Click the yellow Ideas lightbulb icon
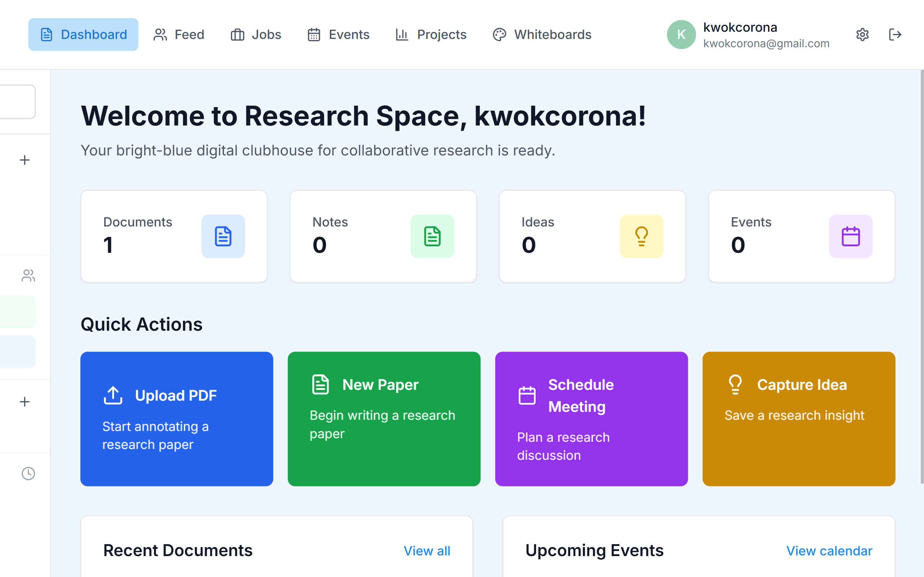The height and width of the screenshot is (577, 924). [641, 236]
